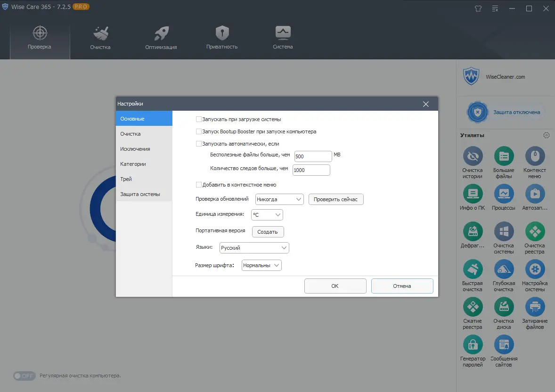Launch Контекст меню utility
This screenshot has width=555, height=392.
(x=535, y=156)
